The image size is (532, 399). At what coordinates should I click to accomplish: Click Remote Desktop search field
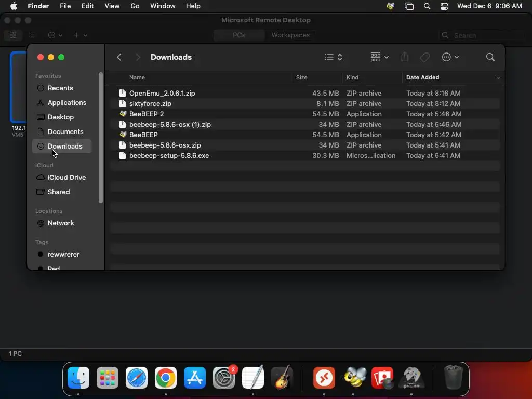click(482, 35)
